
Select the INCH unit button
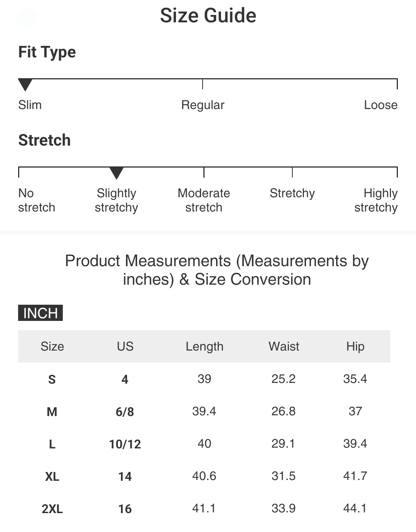40,313
